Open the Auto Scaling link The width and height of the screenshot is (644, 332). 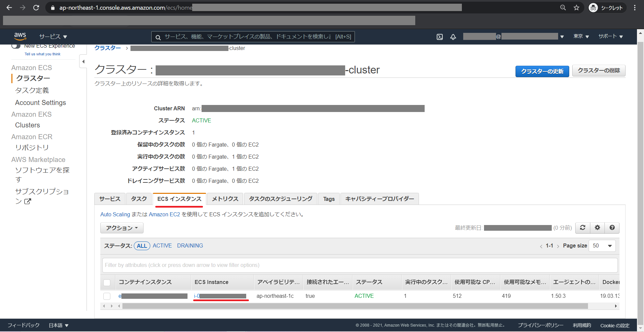pyautogui.click(x=115, y=214)
